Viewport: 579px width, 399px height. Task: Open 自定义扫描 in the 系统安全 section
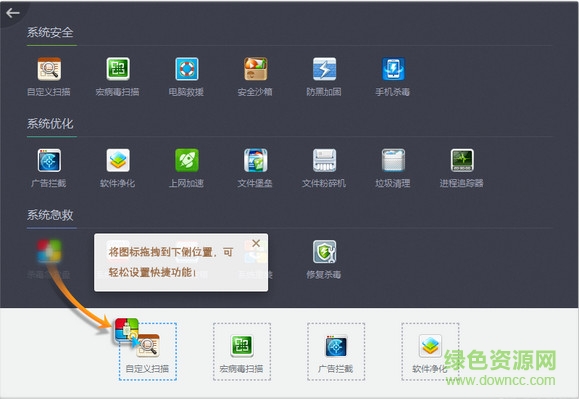49,76
